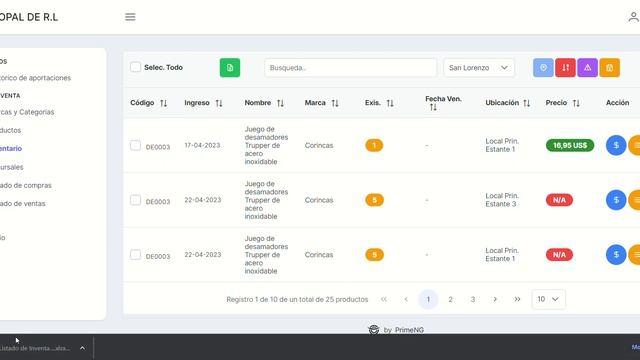Open orange menu button for 17-04-2023 row
Viewport: 640px width, 360px height.
pos(635,145)
